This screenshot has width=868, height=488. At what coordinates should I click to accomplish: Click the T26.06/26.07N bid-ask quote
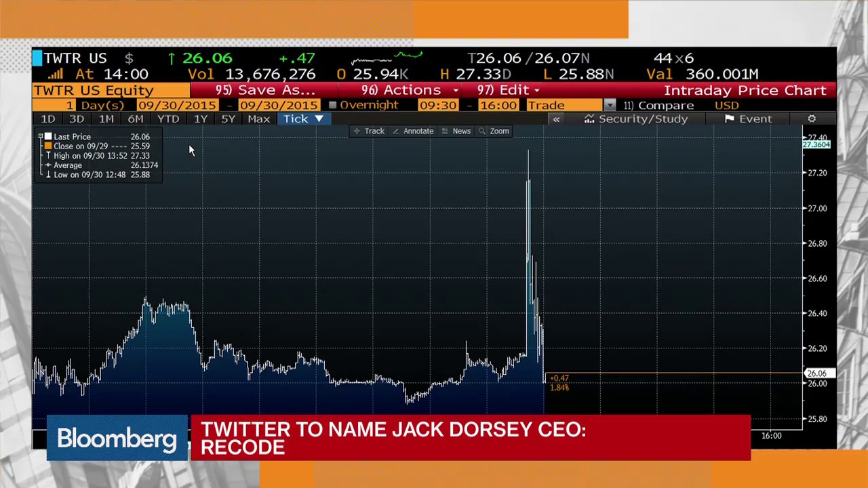tap(528, 58)
